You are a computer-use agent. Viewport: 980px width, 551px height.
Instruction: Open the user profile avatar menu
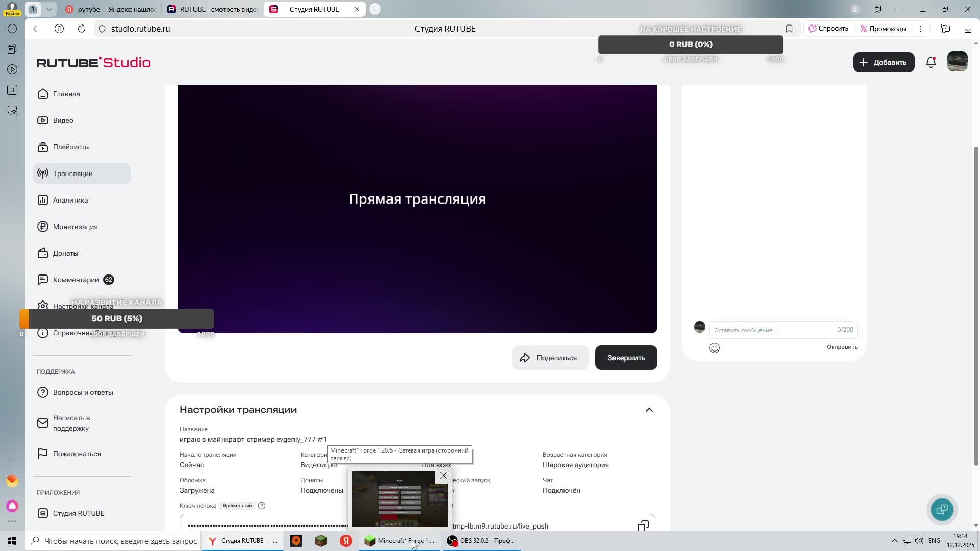coord(957,62)
